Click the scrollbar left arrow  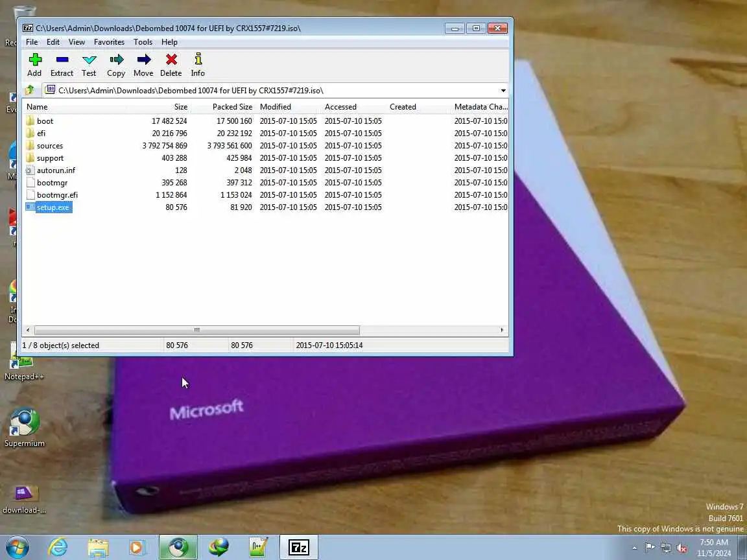[28, 330]
